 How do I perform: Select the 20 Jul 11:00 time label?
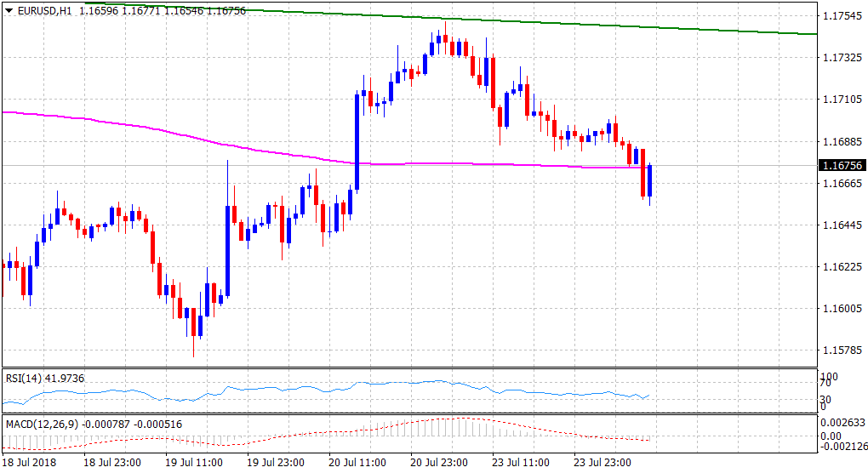pos(357,463)
